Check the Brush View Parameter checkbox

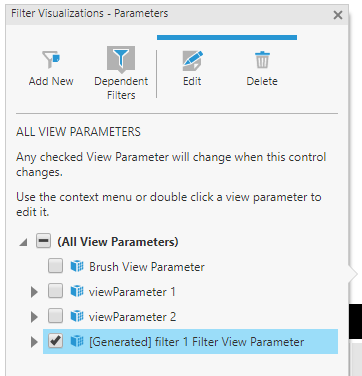pos(55,266)
